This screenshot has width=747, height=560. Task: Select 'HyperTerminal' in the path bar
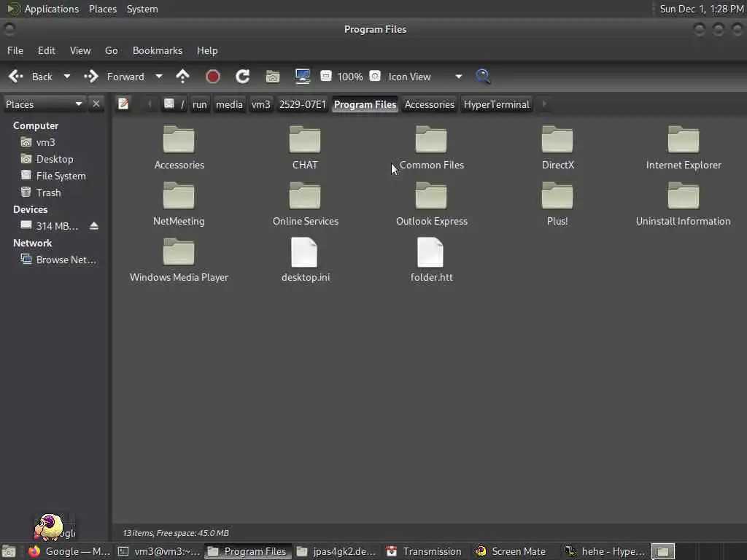[496, 104]
